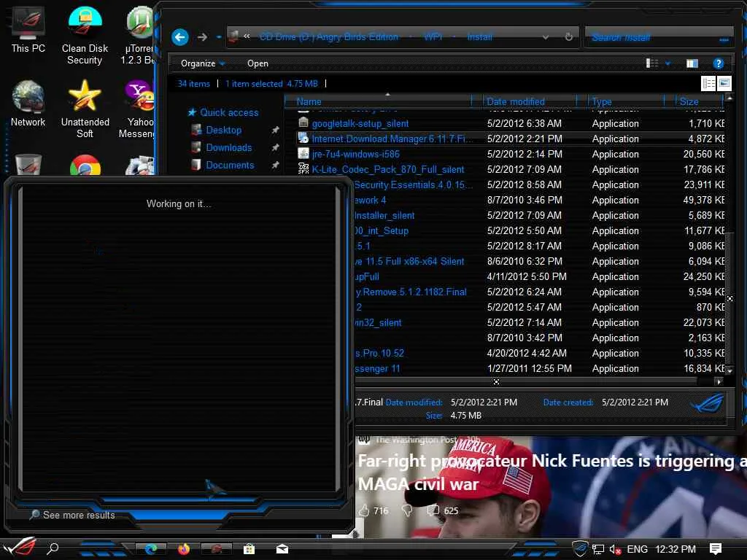The image size is (747, 560).
Task: Expand the address bar history chevron
Action: 546,37
